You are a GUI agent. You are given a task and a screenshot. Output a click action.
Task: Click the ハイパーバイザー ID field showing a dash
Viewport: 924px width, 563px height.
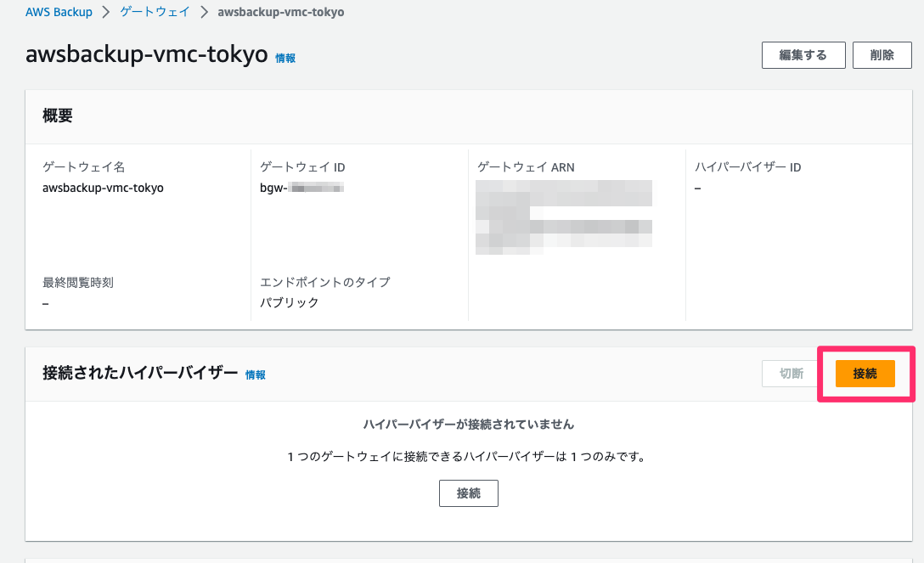(698, 187)
